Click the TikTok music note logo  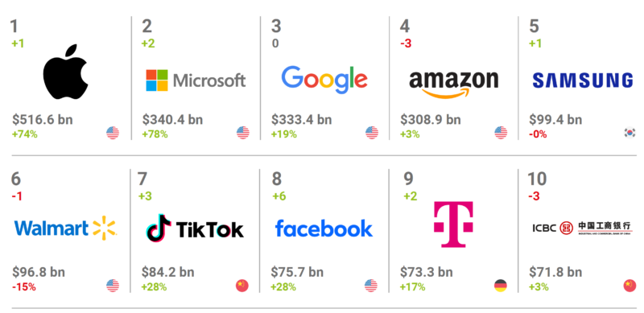[158, 227]
